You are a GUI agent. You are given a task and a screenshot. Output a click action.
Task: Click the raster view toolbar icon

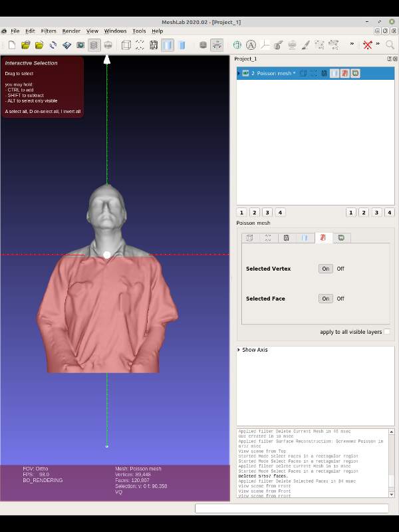point(108,45)
